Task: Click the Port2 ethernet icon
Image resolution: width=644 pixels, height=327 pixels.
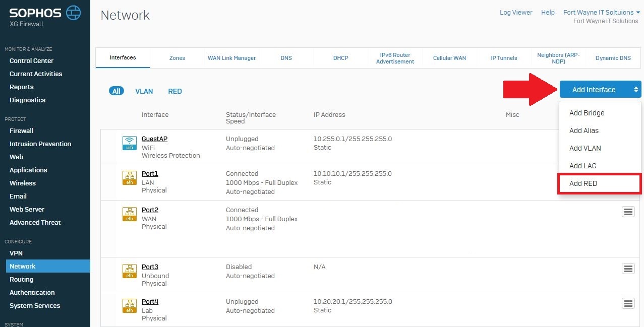Action: tap(130, 214)
